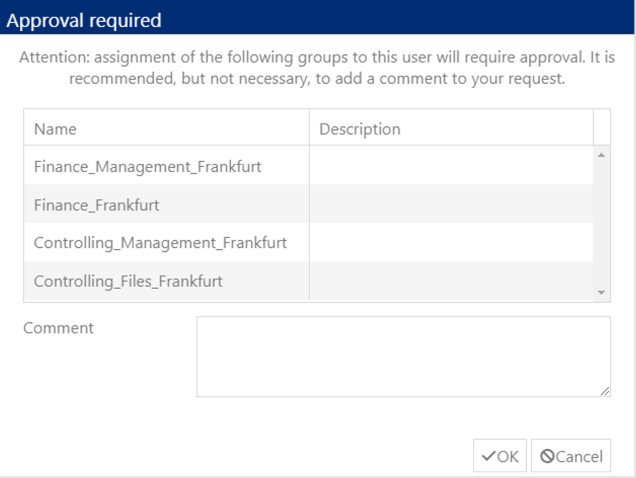Click the scroll up arrow in group list
Screen dimensions: 636x478
(x=602, y=155)
